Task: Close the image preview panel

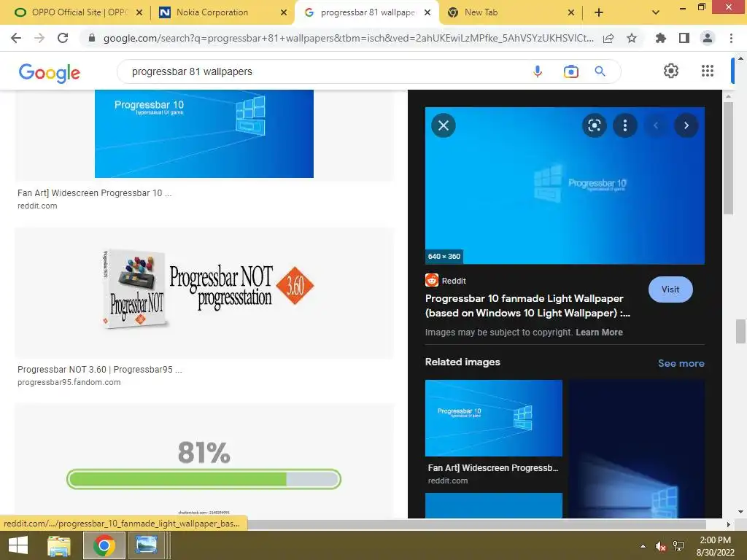Action: pyautogui.click(x=444, y=125)
